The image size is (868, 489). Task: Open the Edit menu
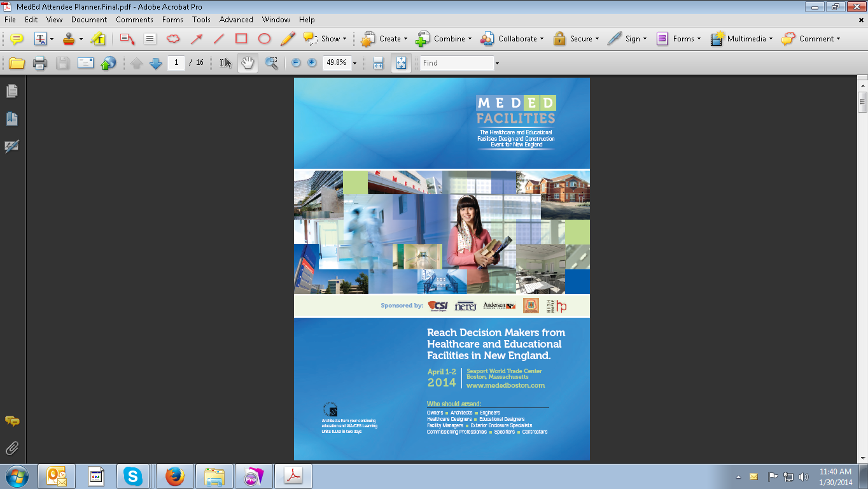pos(31,20)
